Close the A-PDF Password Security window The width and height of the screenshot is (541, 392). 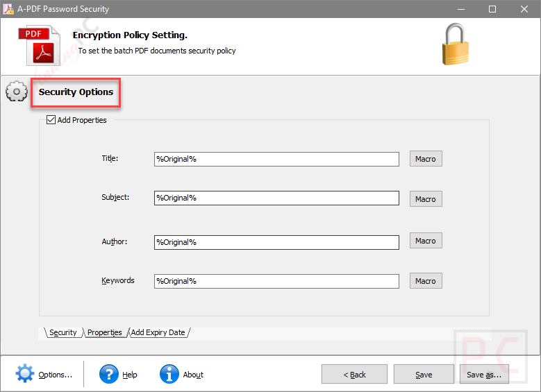pyautogui.click(x=524, y=9)
